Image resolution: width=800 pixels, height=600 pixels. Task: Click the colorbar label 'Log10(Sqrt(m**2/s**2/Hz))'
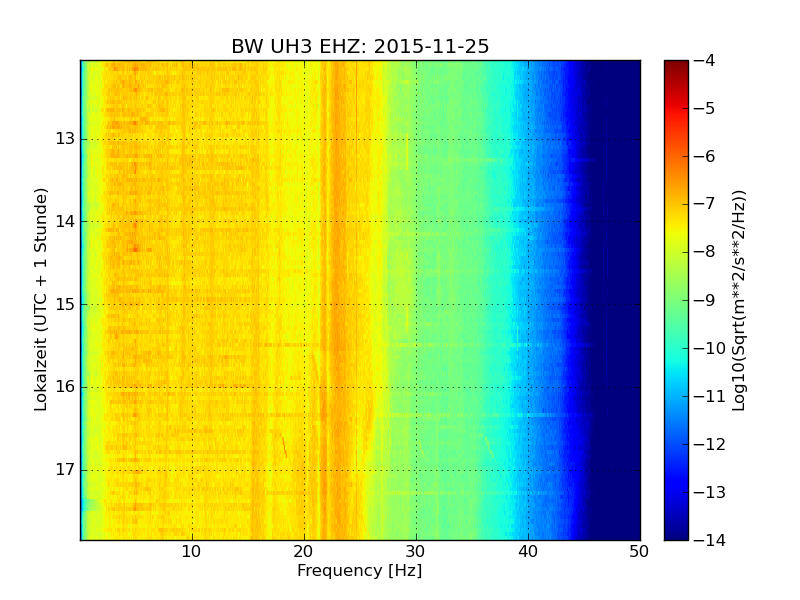[739, 300]
